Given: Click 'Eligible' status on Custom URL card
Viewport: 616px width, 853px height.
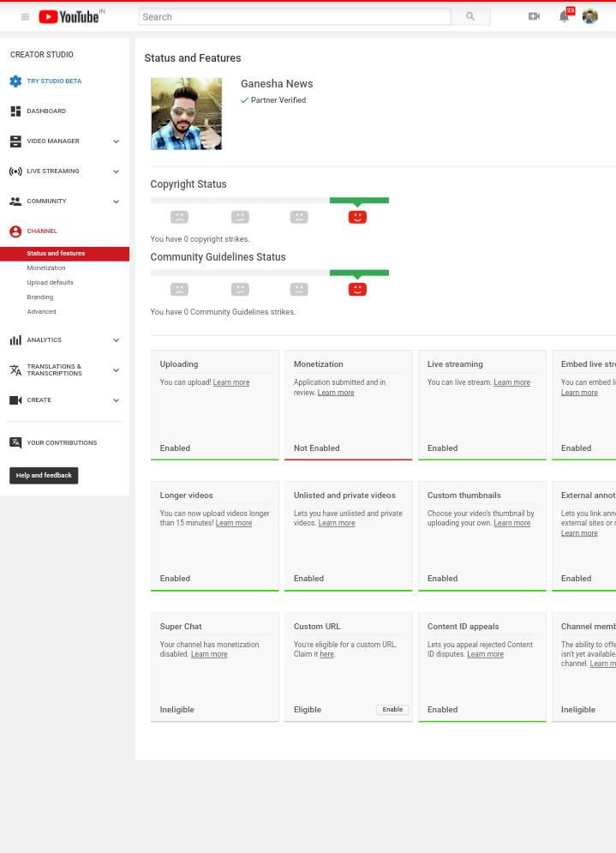Looking at the screenshot, I should click(x=308, y=710).
